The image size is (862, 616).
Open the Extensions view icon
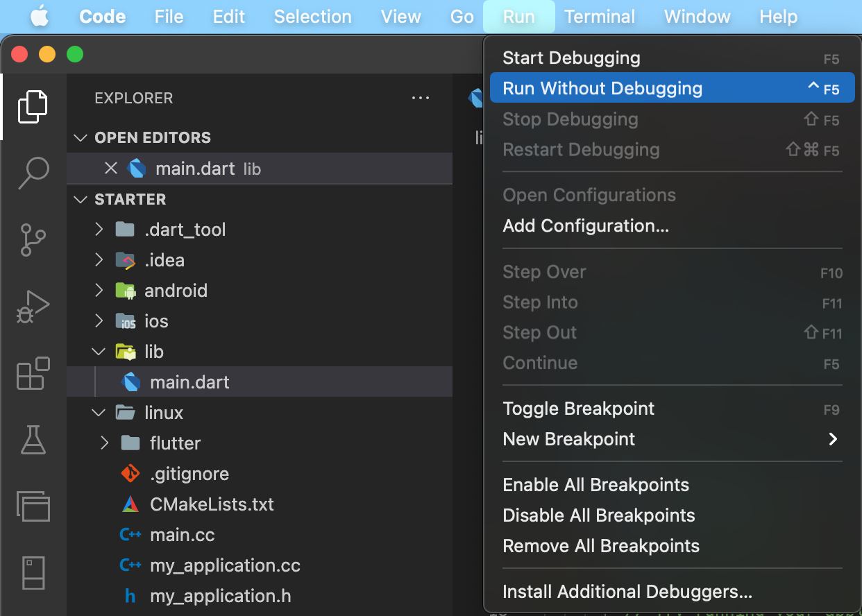[33, 373]
